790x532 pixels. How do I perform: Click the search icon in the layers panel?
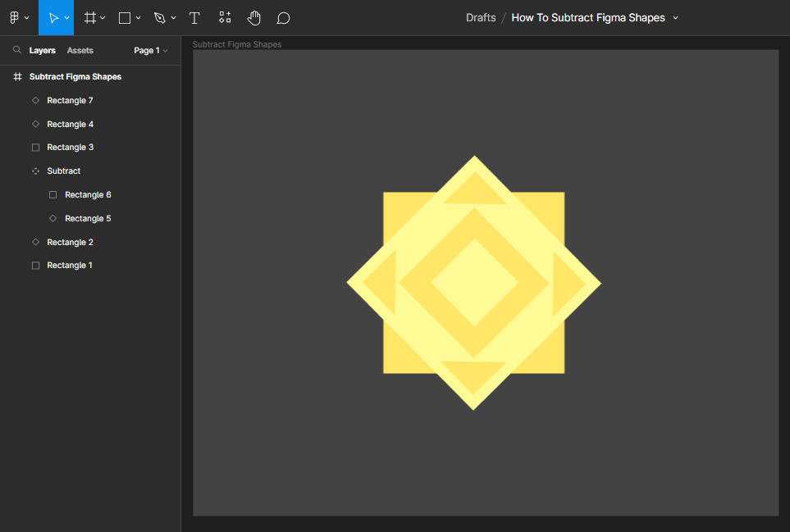tap(17, 50)
